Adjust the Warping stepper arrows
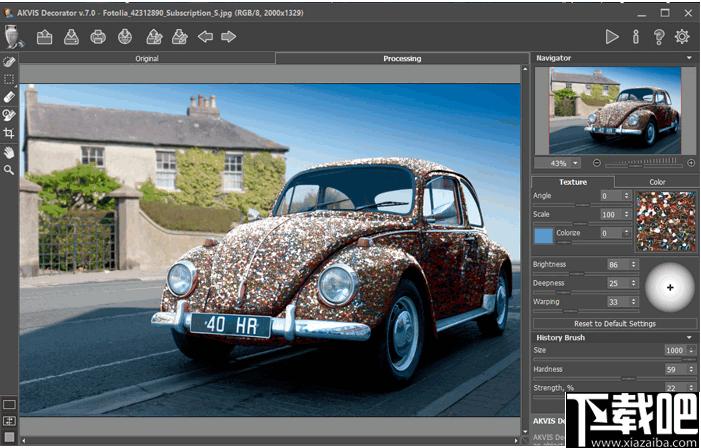 [633, 302]
